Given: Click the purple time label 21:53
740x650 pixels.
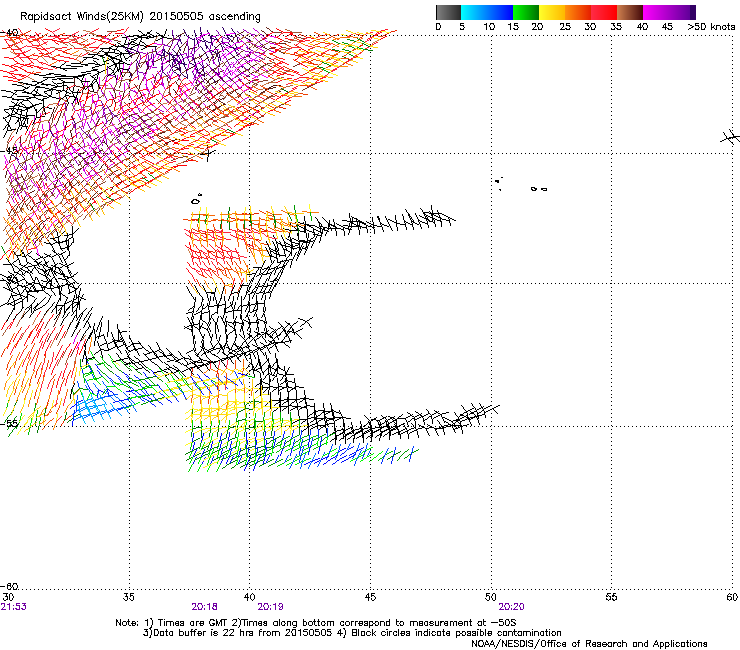Looking at the screenshot, I should pyautogui.click(x=14, y=607).
